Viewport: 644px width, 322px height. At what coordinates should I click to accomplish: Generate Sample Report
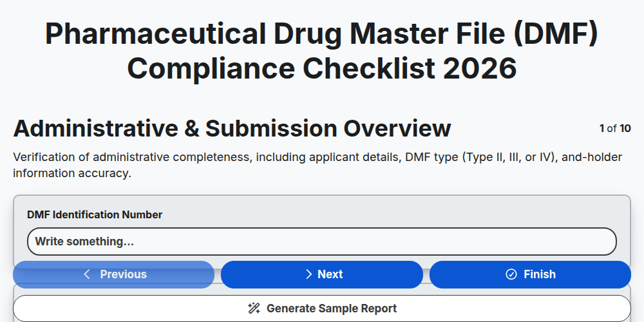(322, 308)
